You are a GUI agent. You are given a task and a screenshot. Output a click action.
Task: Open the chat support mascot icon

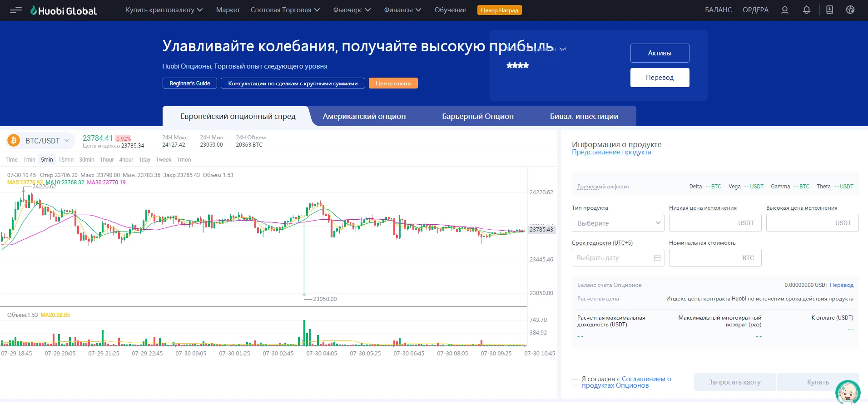(848, 392)
